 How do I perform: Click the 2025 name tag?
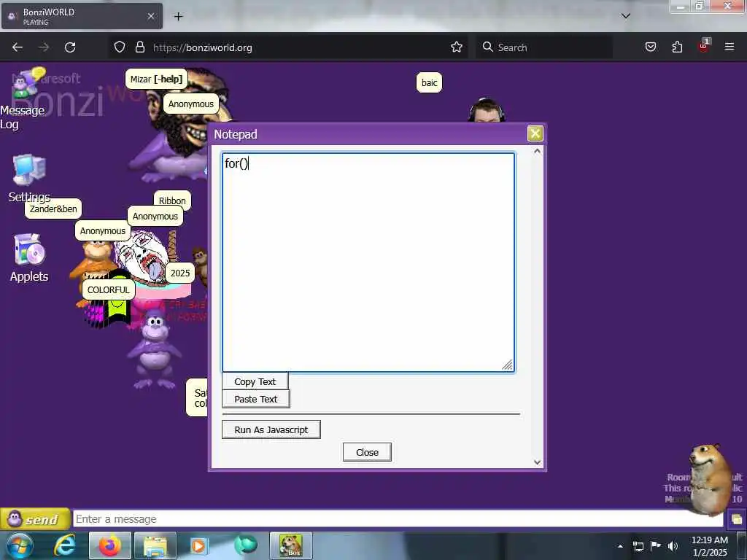tap(180, 273)
